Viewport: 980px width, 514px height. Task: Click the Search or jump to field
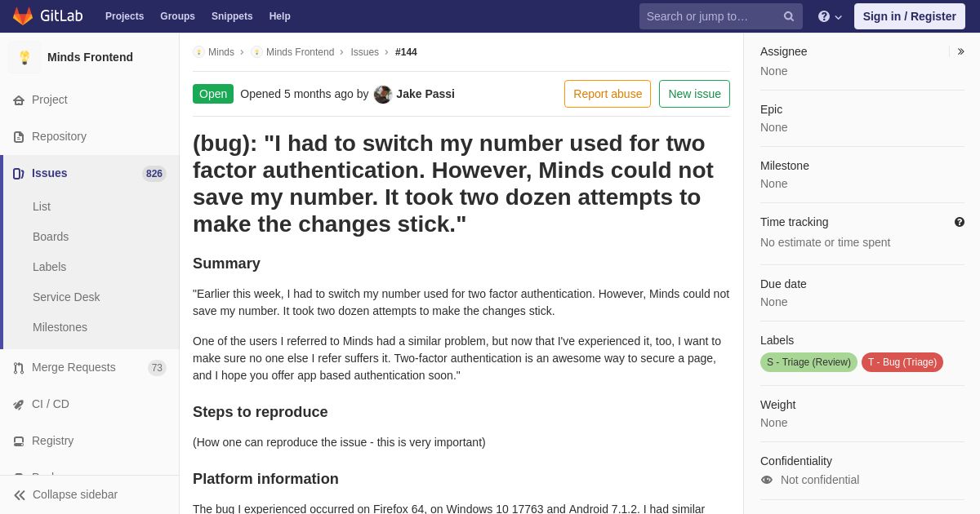point(721,16)
